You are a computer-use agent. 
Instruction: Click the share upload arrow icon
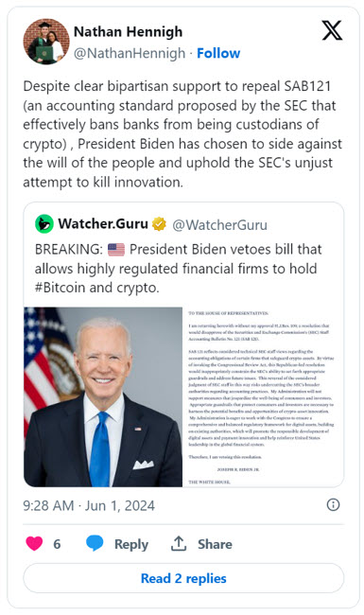click(x=179, y=543)
